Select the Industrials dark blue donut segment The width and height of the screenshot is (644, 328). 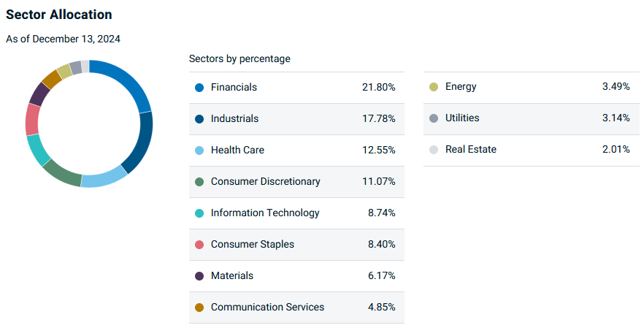[142, 142]
